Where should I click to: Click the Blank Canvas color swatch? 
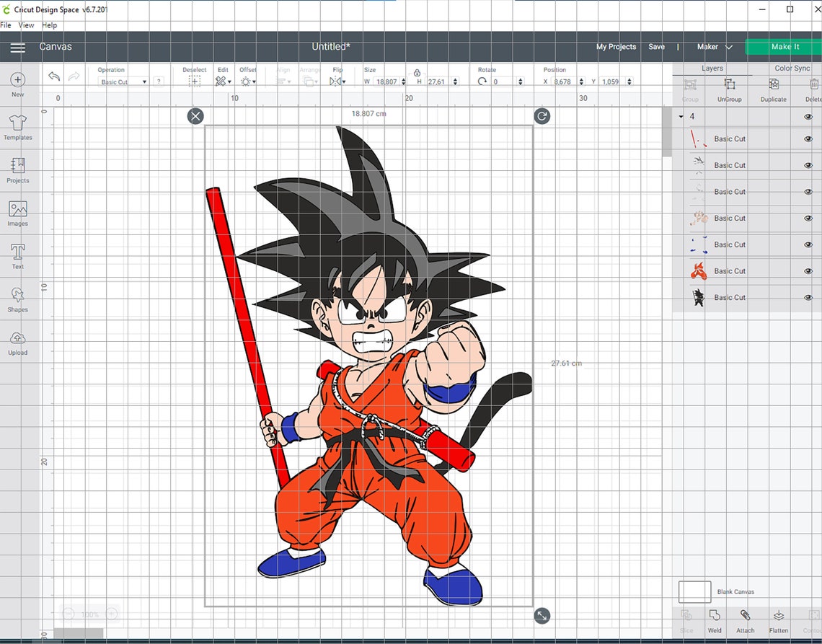(694, 591)
